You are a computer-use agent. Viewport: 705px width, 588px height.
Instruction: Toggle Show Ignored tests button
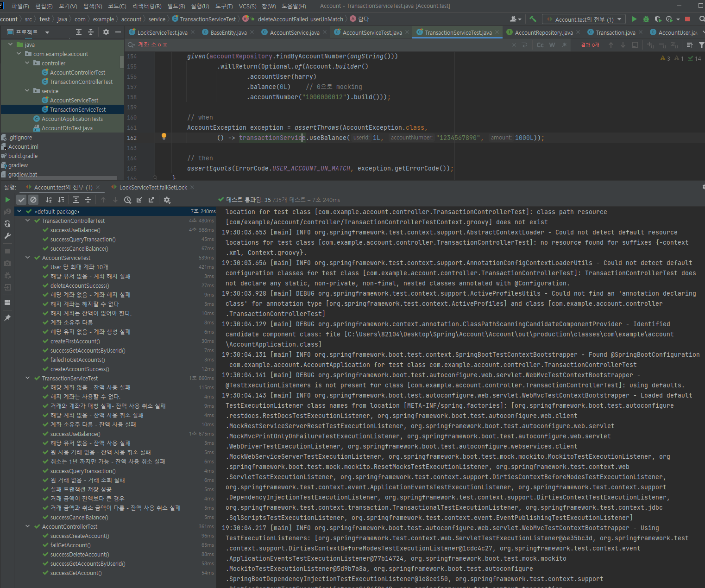(x=33, y=200)
